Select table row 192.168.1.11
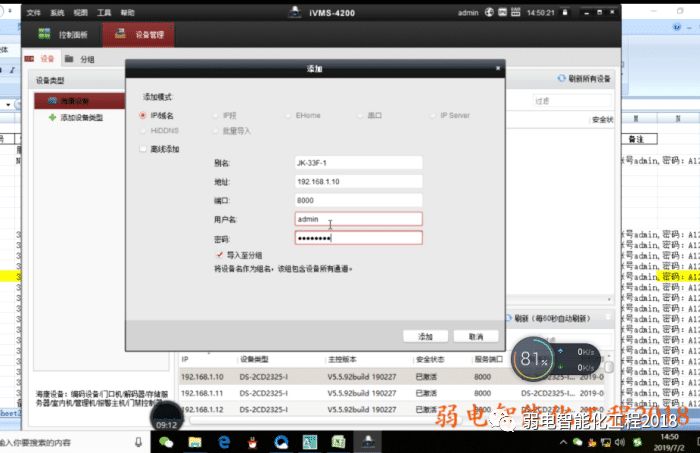Screen dimensions: 700x453 392,393
